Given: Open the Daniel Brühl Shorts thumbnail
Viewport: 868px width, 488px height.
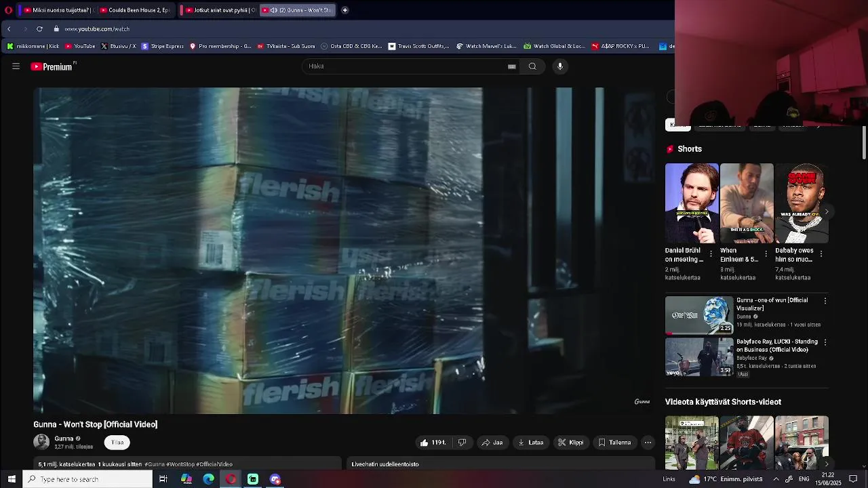Looking at the screenshot, I should [692, 203].
